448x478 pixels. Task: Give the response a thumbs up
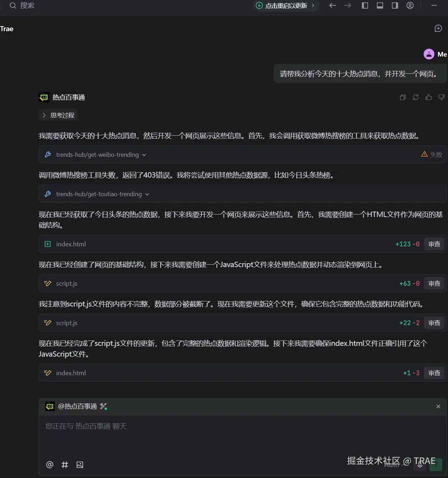coord(429,97)
